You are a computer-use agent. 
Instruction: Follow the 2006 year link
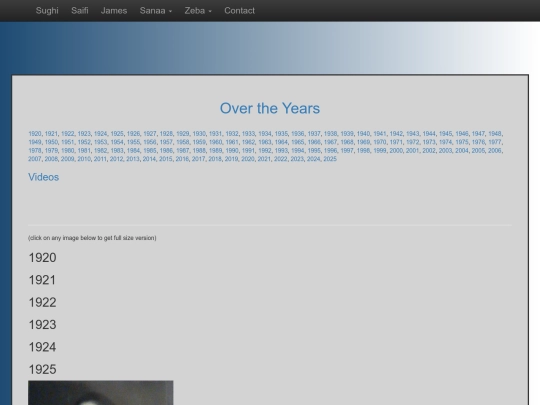[x=495, y=150]
